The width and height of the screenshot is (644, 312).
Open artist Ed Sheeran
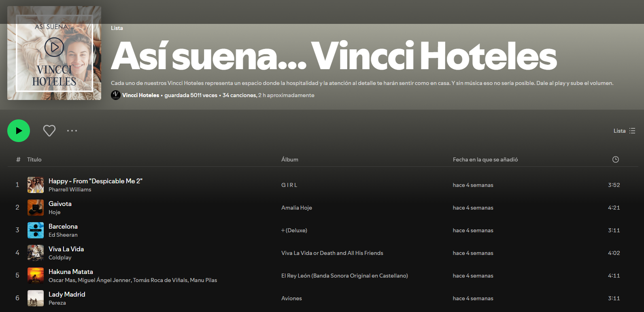pyautogui.click(x=63, y=235)
